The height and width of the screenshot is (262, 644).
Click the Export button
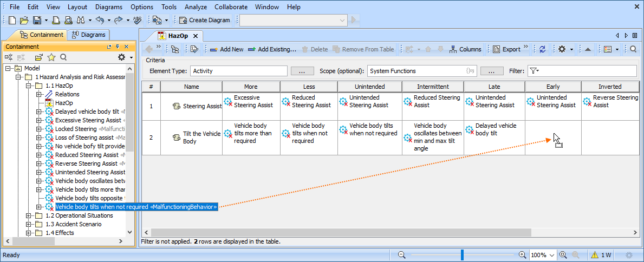[506, 49]
